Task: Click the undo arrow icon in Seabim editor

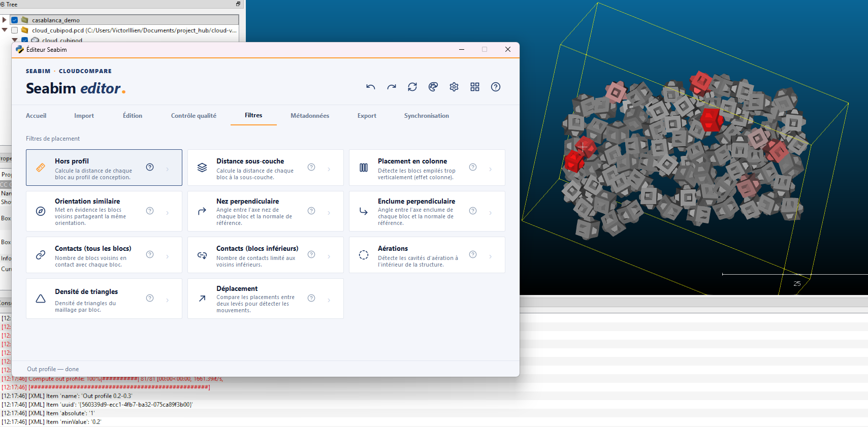Action: click(x=371, y=87)
